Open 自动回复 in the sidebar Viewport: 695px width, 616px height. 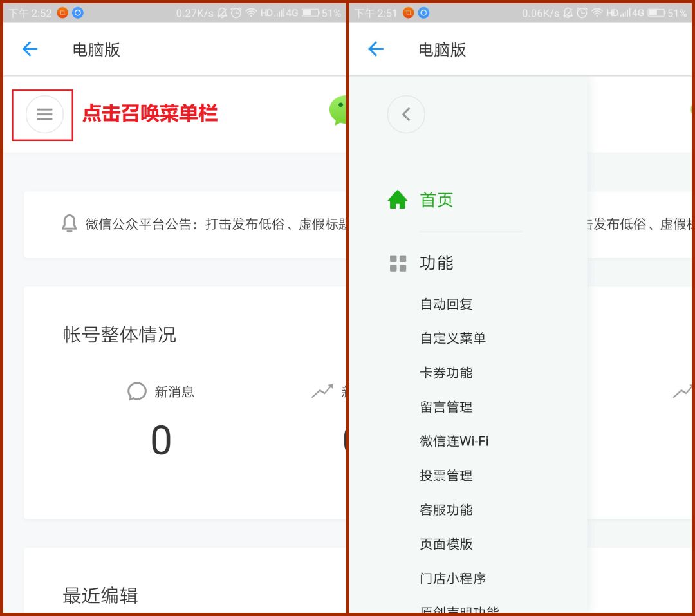(x=446, y=304)
